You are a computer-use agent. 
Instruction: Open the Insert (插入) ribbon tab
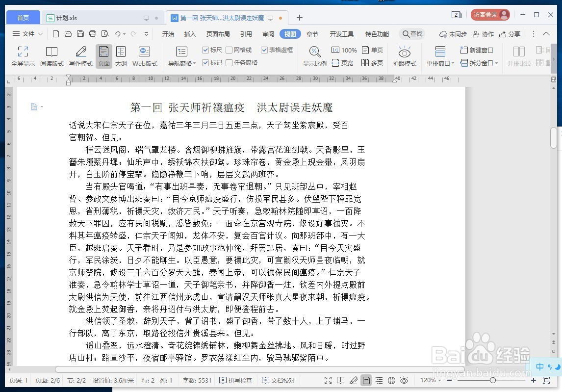tap(190, 34)
